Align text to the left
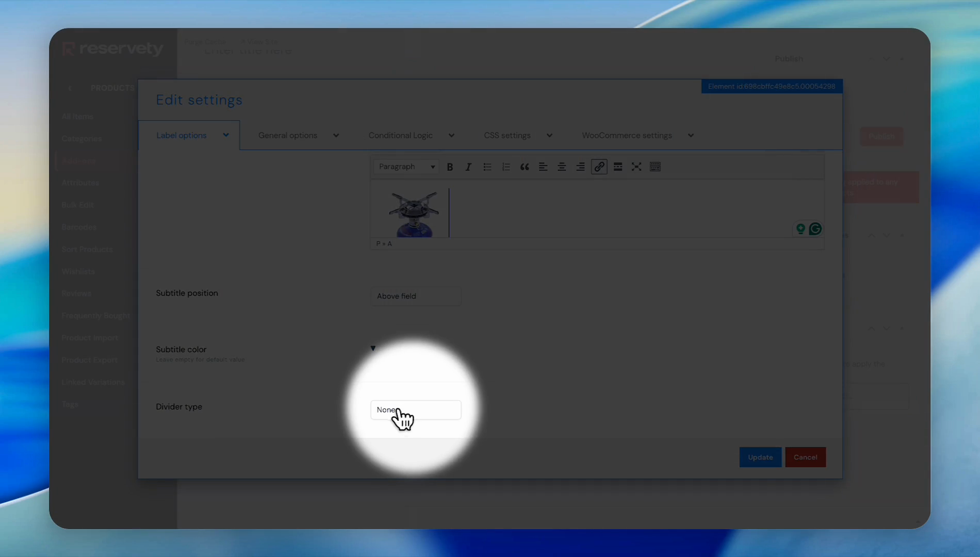This screenshot has width=980, height=557. (x=543, y=167)
